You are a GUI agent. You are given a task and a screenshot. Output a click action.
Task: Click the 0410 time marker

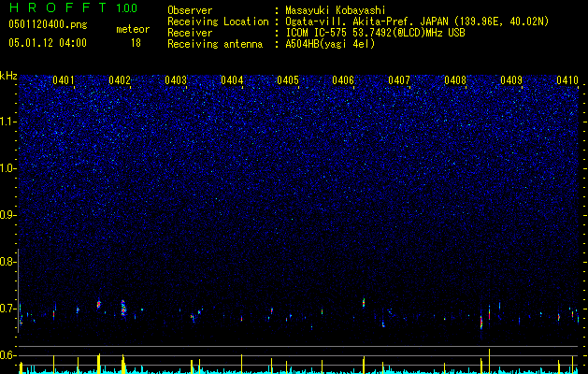(567, 79)
